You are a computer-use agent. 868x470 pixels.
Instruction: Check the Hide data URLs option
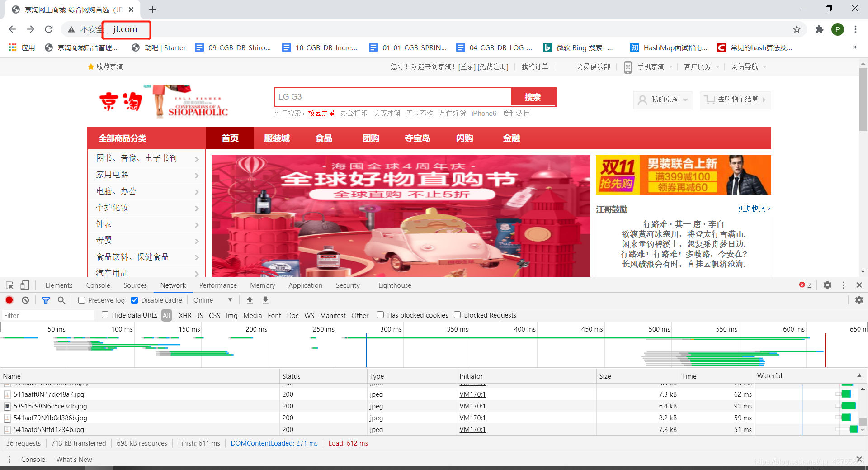105,315
